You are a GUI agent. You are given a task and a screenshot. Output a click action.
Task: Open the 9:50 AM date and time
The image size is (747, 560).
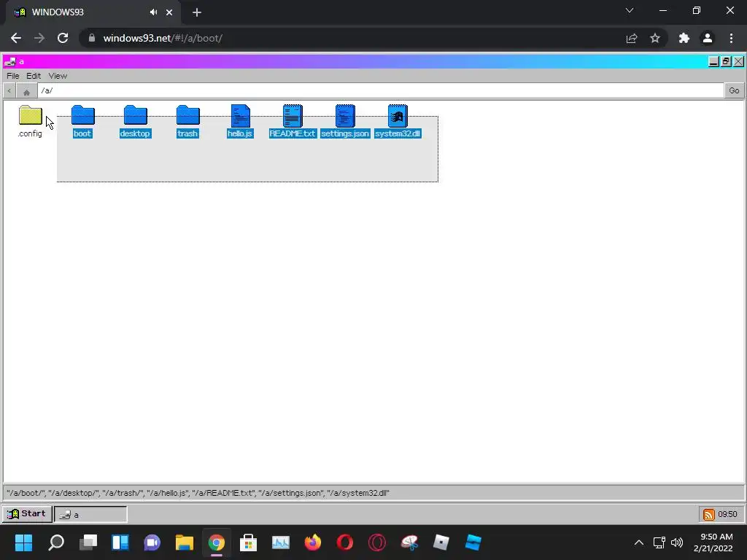click(713, 542)
